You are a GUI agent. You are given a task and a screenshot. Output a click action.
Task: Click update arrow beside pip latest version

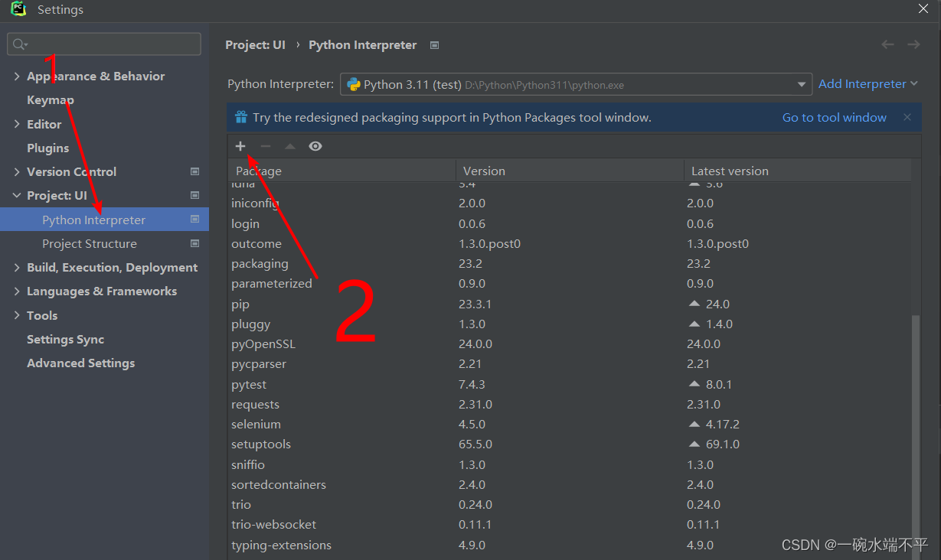[694, 304]
